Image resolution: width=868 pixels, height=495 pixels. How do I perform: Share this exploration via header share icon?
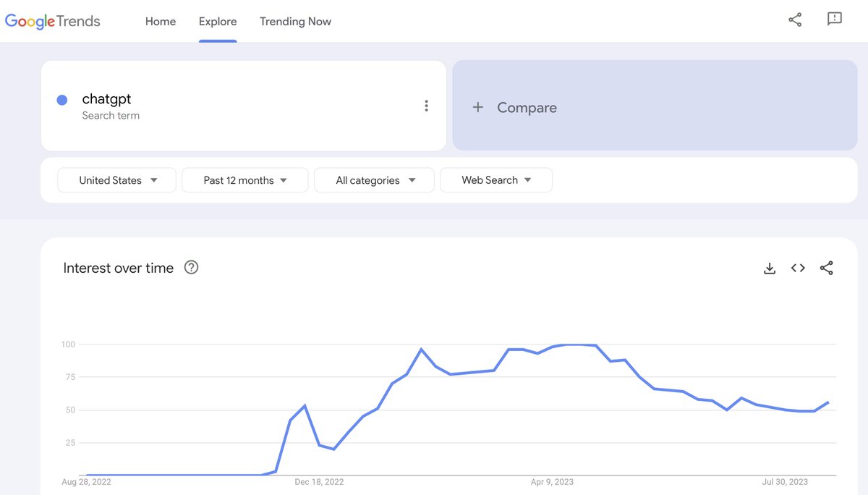(795, 20)
